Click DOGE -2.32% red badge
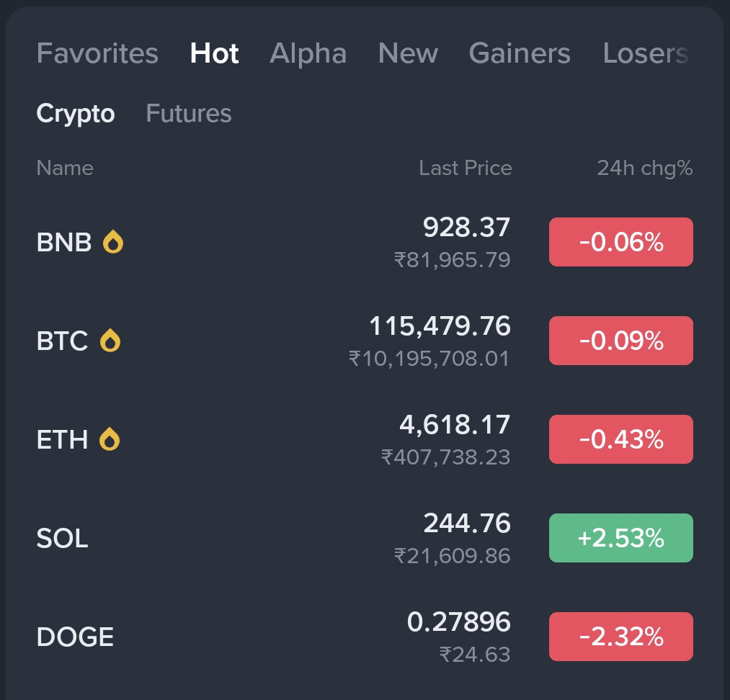730x700 pixels. [x=620, y=637]
